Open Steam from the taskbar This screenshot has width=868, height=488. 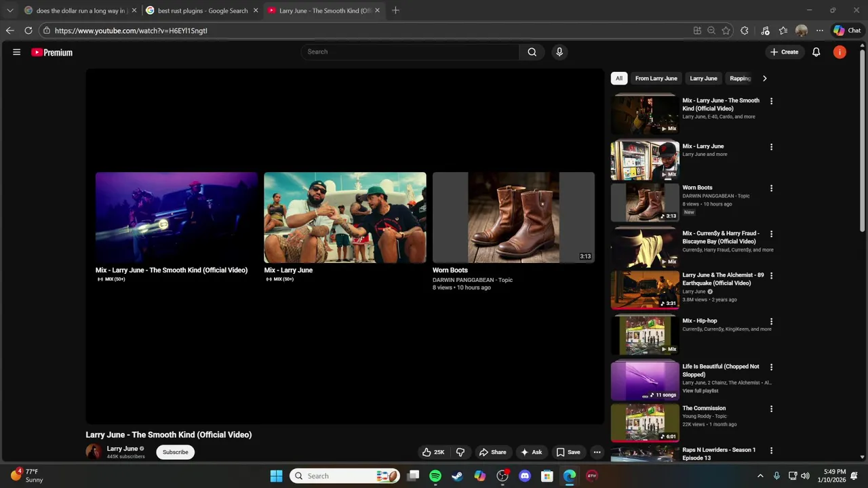click(457, 476)
